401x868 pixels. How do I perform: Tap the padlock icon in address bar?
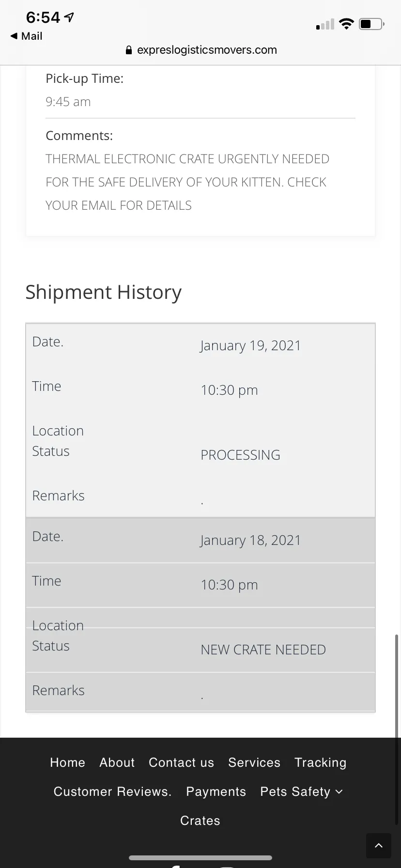click(x=129, y=50)
